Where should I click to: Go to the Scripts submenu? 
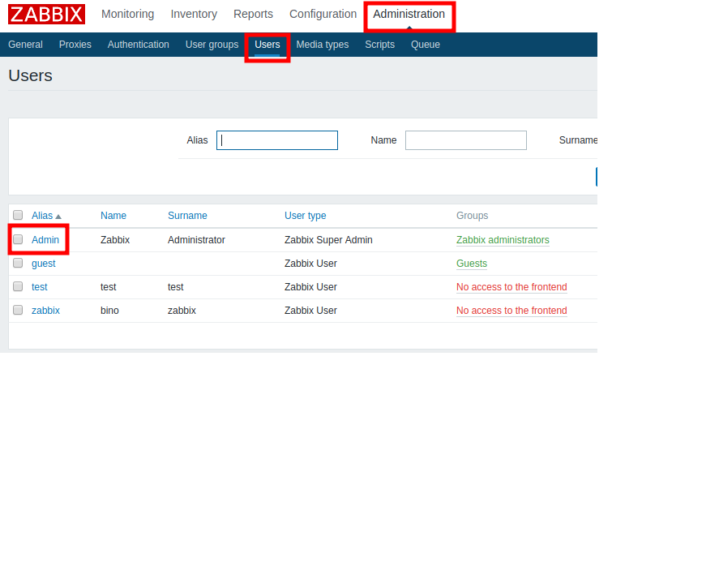pyautogui.click(x=379, y=45)
